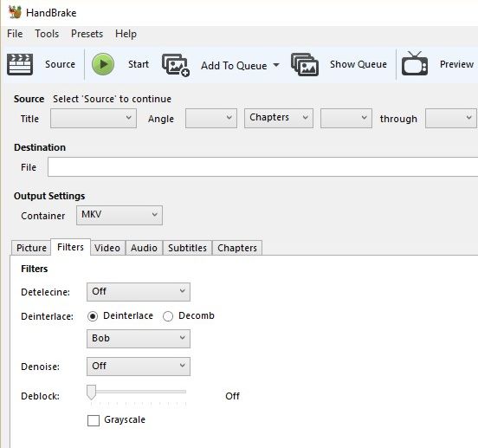Switch to the Video tab
Screen dimensions: 478x448
pyautogui.click(x=107, y=248)
